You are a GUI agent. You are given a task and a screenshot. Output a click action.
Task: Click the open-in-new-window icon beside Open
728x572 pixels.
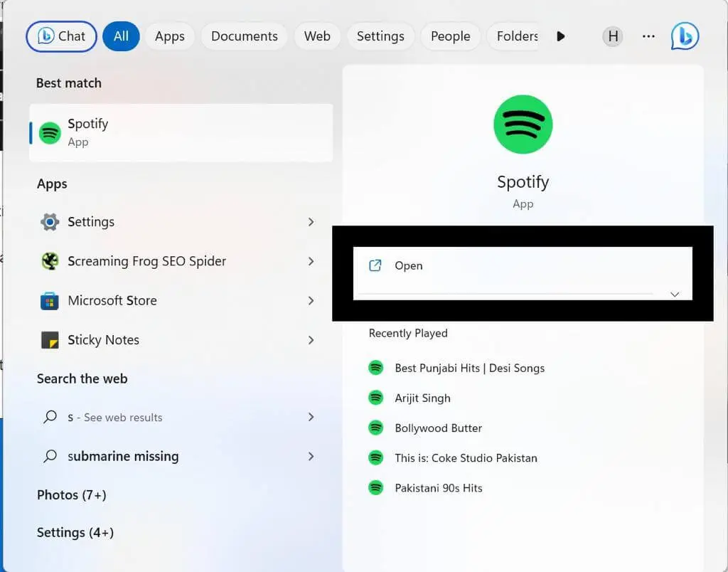[x=375, y=266]
